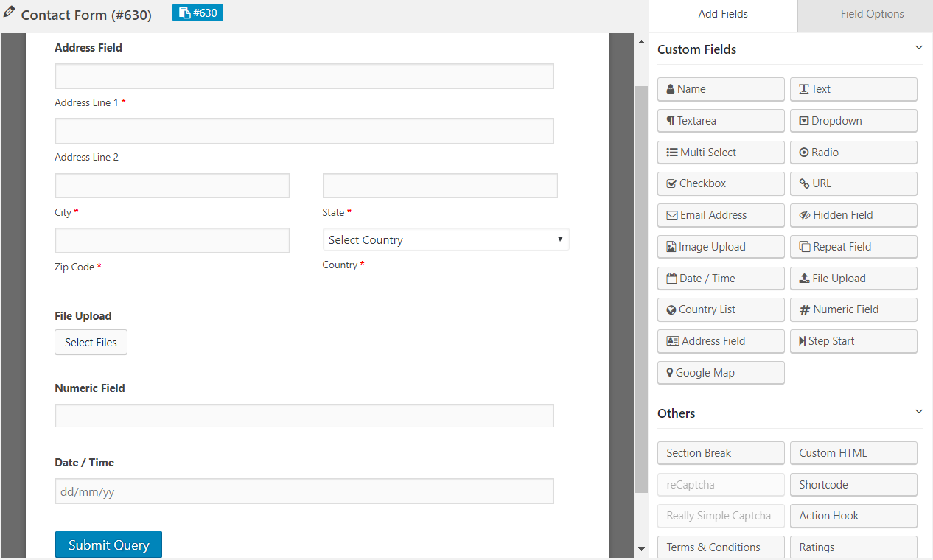Add a Hidden Field
The height and width of the screenshot is (560, 933).
(x=853, y=215)
